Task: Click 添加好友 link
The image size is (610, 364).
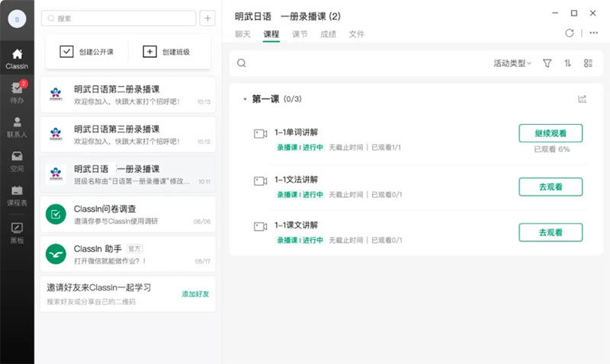Action: pyautogui.click(x=195, y=294)
